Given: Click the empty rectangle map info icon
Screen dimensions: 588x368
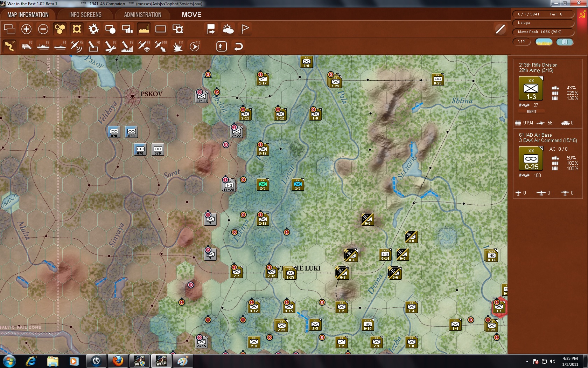Looking at the screenshot, I should click(x=161, y=29).
